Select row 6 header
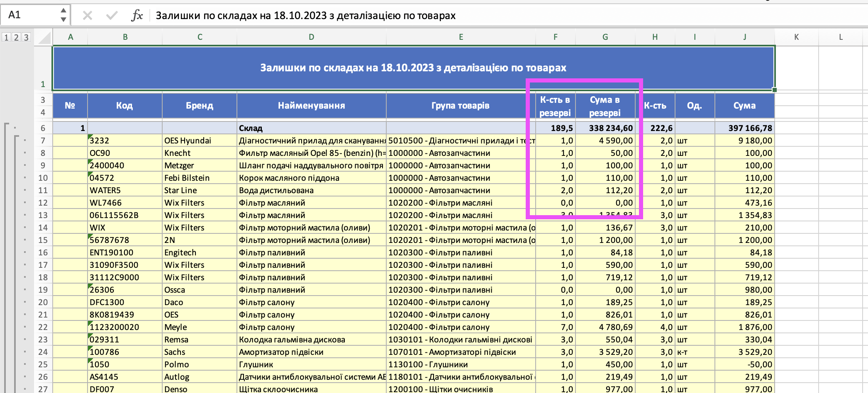Screen dimensions: 868x393 (43, 128)
